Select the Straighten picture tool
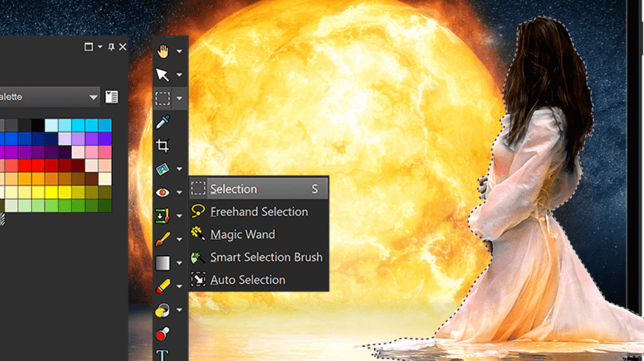Viewport: 644px width, 361px height. point(163,169)
